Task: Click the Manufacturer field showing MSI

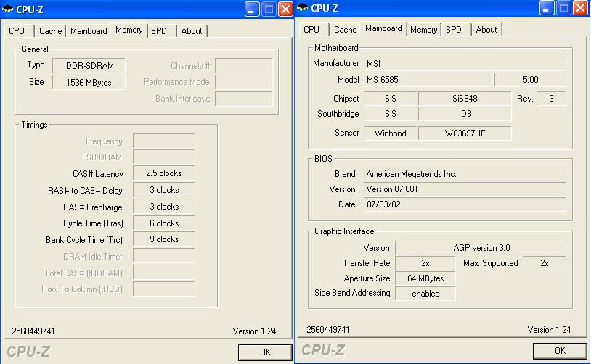Action: pyautogui.click(x=465, y=64)
